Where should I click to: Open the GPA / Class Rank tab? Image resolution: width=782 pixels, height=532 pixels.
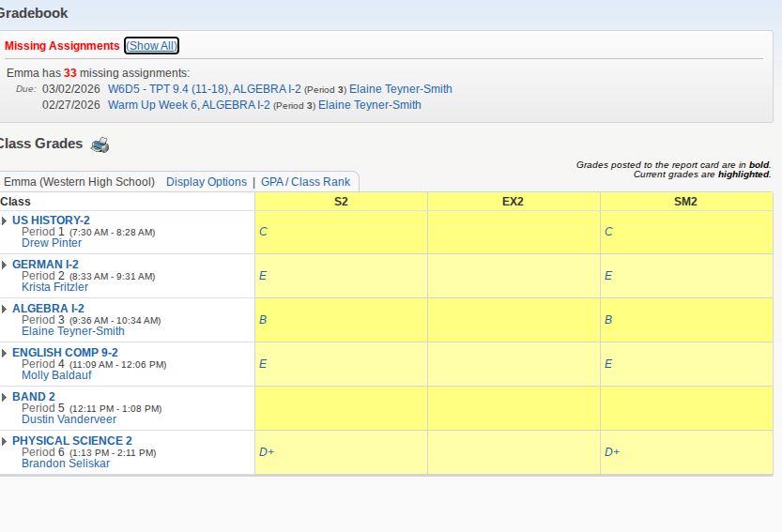pos(305,182)
